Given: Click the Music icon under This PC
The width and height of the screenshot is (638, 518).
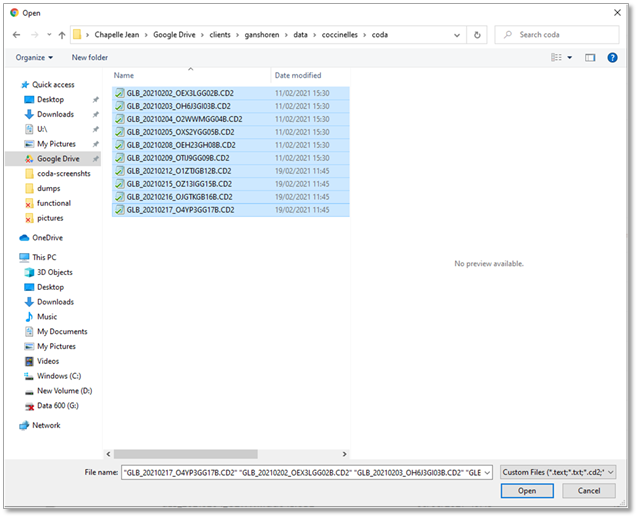Looking at the screenshot, I should pyautogui.click(x=28, y=317).
